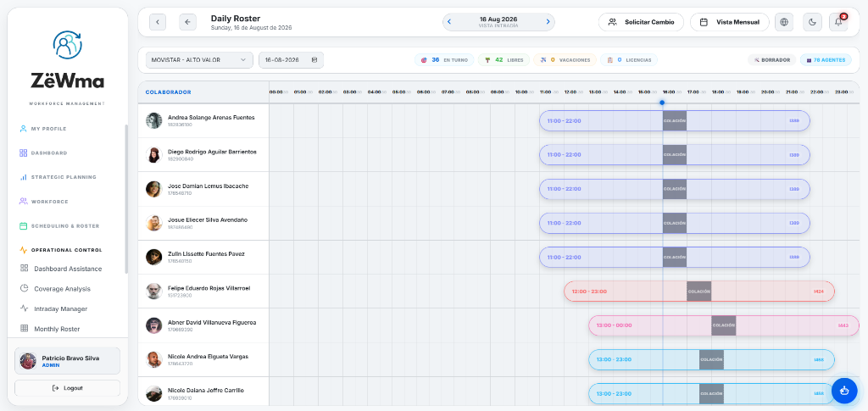Screen dimensions: 868x411
Task: Click the My Profile person icon
Action: point(23,129)
